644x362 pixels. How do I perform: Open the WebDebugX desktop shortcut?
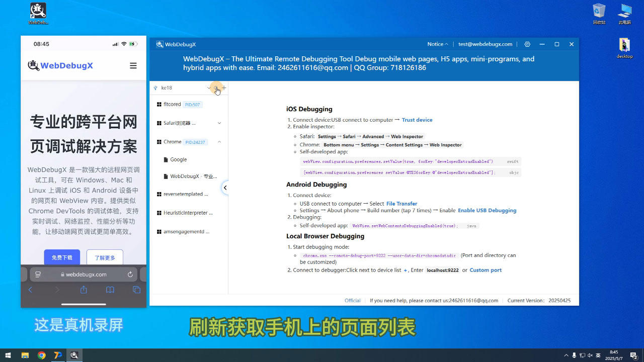pos(38,14)
